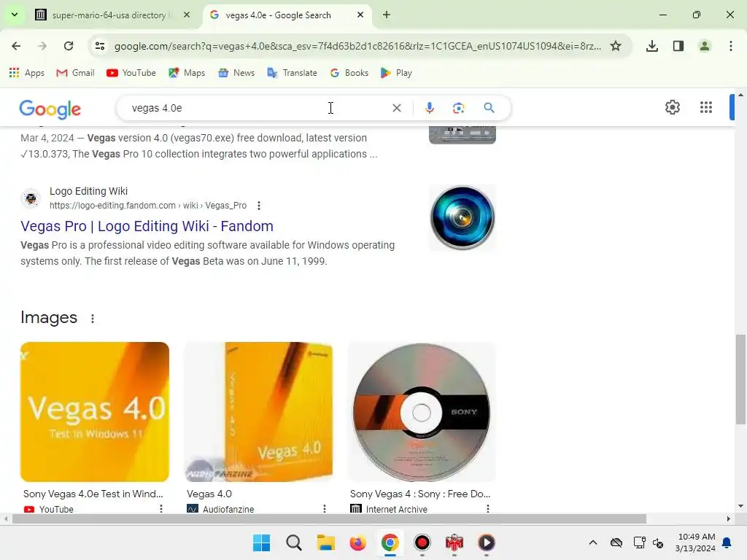Open the Maps bookmark
Screen dimensions: 747x560
[187, 73]
